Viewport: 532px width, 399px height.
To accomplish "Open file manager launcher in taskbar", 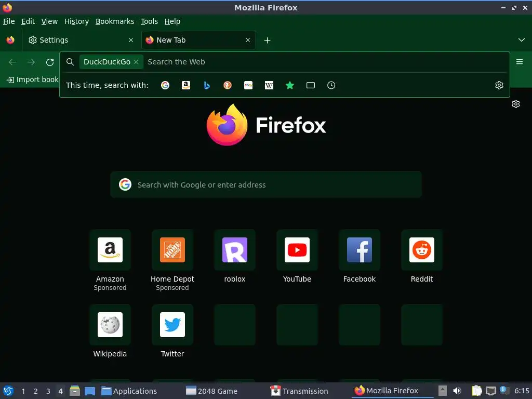I will (x=75, y=391).
